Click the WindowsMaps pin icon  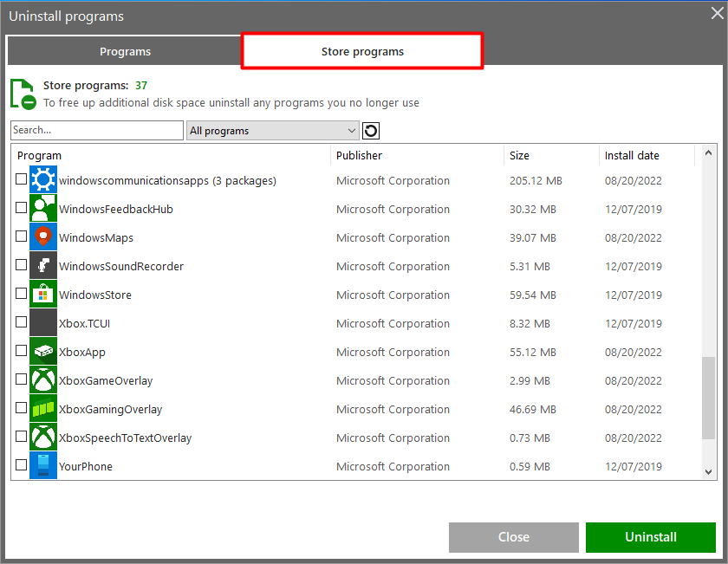[43, 237]
